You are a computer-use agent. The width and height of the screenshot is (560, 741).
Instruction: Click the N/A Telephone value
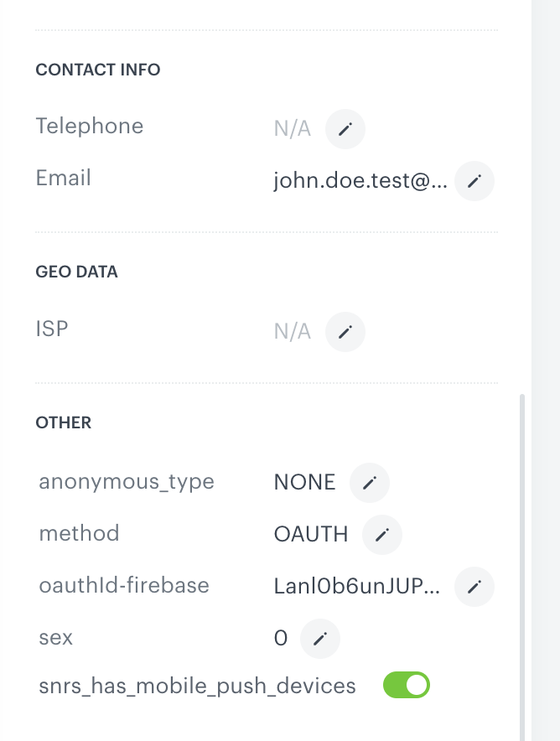click(x=292, y=128)
